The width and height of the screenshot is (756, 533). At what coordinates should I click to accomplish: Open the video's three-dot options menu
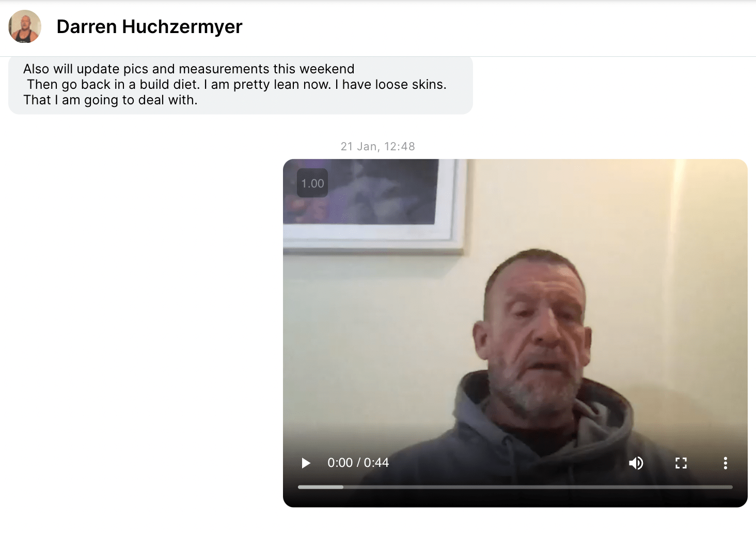(x=725, y=463)
